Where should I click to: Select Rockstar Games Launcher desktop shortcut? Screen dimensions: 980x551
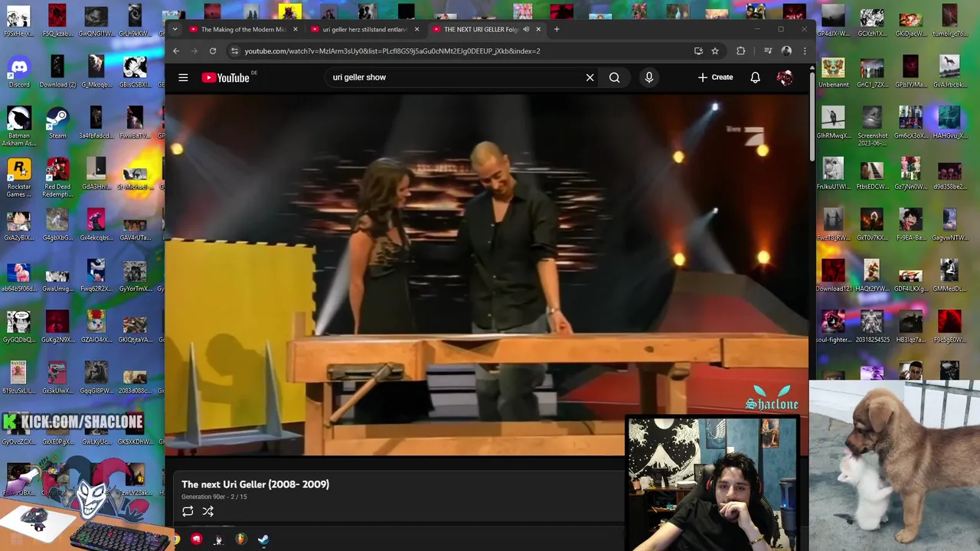click(19, 178)
